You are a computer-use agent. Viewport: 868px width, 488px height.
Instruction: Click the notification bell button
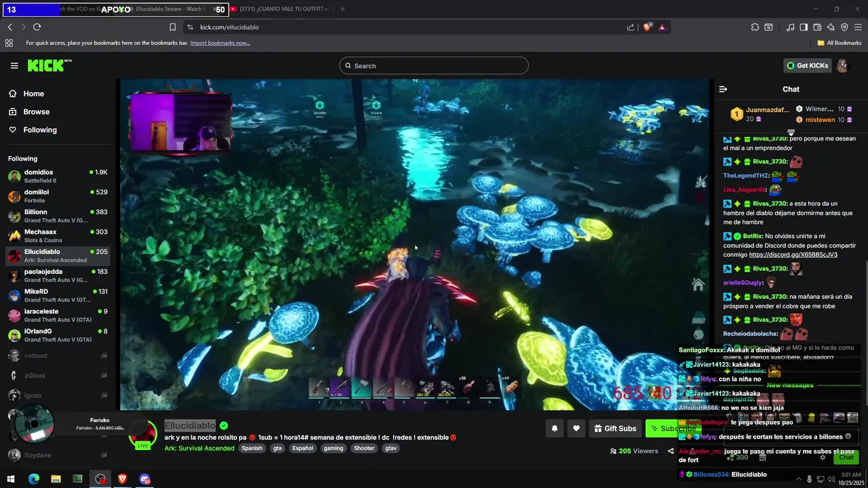[554, 428]
